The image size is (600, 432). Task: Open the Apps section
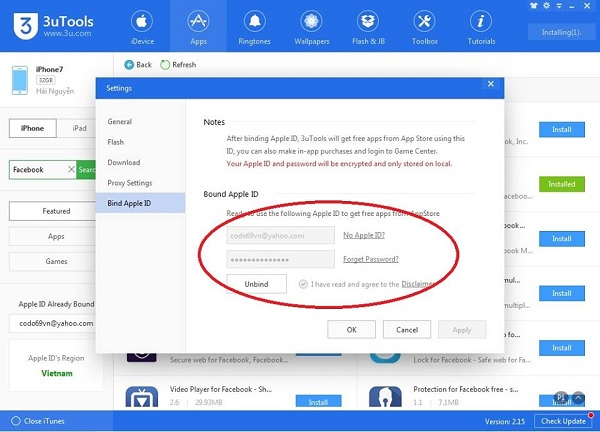pos(198,28)
